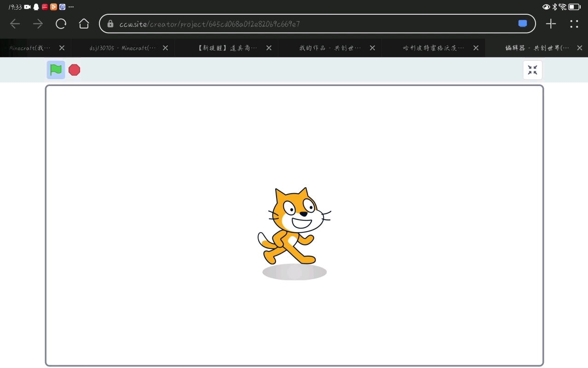Toggle the blue square control in the address bar
588x368 pixels.
tap(522, 23)
